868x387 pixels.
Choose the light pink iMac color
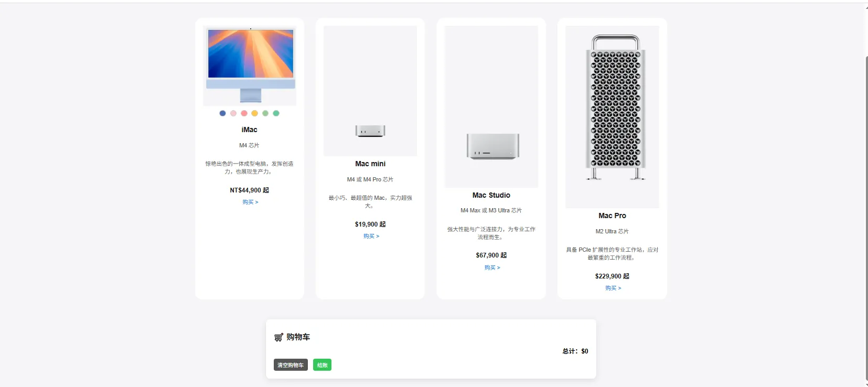pyautogui.click(x=233, y=113)
